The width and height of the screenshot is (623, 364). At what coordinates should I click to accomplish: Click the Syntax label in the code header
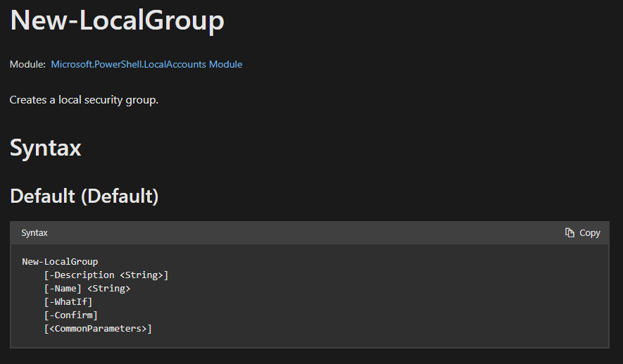[34, 233]
